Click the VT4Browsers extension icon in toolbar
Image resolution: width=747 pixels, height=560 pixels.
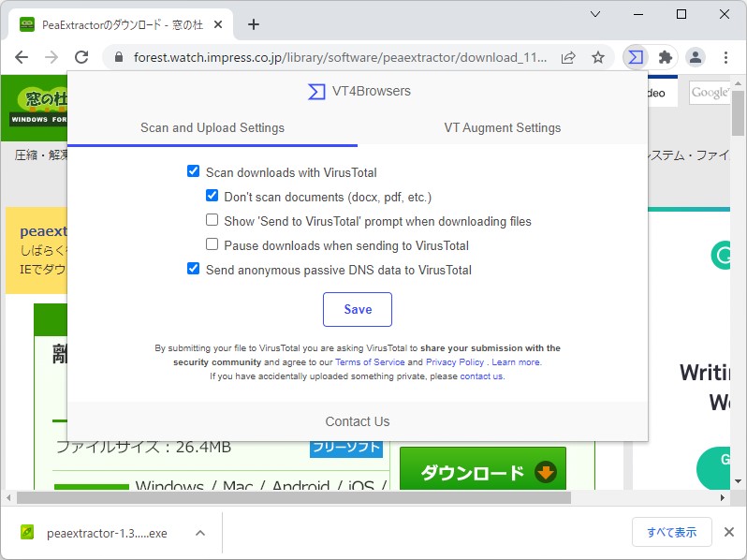pyautogui.click(x=635, y=58)
